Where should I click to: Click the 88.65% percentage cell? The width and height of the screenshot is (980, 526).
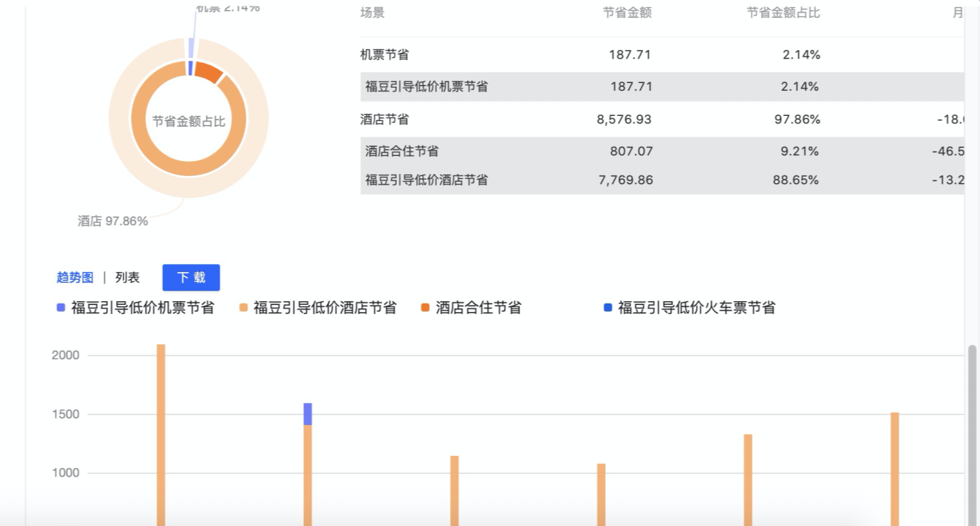point(796,180)
